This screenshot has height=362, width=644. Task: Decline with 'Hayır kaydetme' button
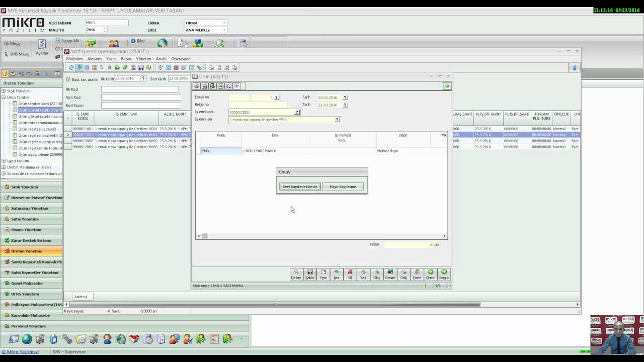click(343, 187)
